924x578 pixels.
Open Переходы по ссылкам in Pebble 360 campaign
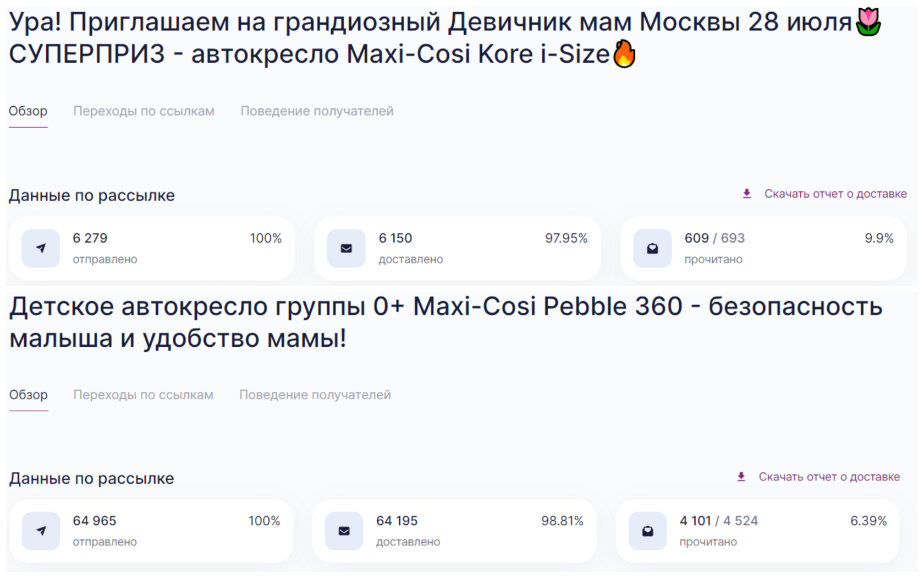tap(143, 395)
